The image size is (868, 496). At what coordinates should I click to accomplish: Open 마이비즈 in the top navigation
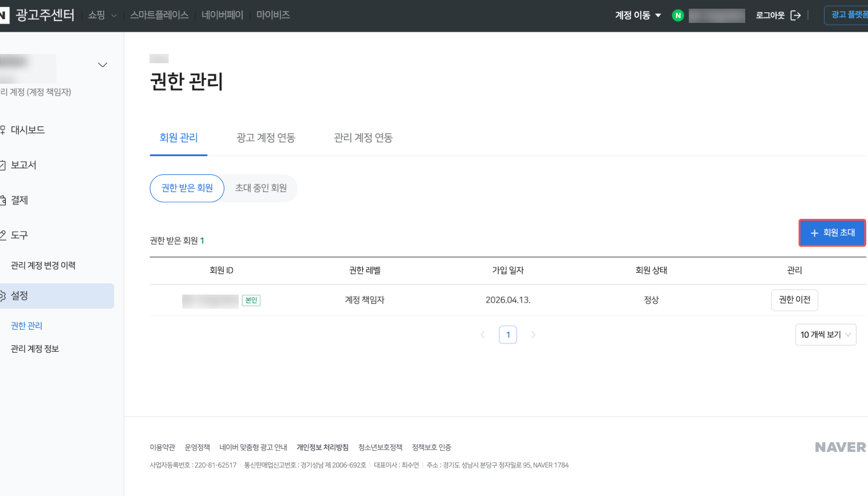(x=273, y=15)
